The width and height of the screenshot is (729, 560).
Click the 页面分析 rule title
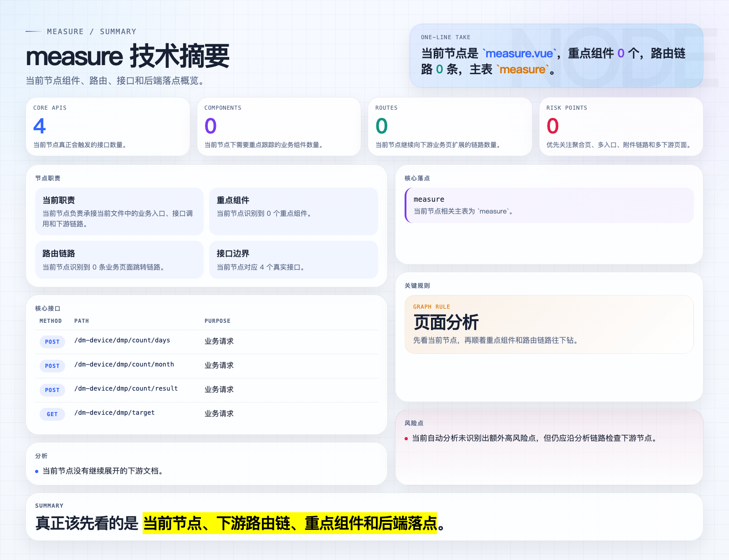pyautogui.click(x=446, y=322)
